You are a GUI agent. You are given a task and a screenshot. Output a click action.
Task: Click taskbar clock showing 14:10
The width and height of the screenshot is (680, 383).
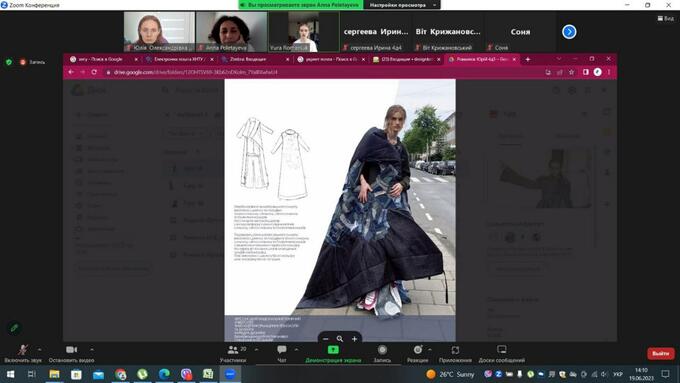(641, 374)
